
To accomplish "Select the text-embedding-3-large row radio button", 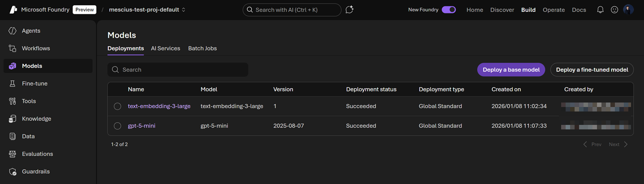I will tap(117, 107).
